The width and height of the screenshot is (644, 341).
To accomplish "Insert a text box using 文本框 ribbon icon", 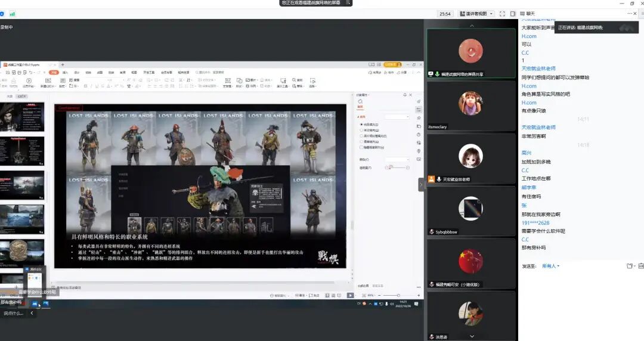I will [x=228, y=82].
